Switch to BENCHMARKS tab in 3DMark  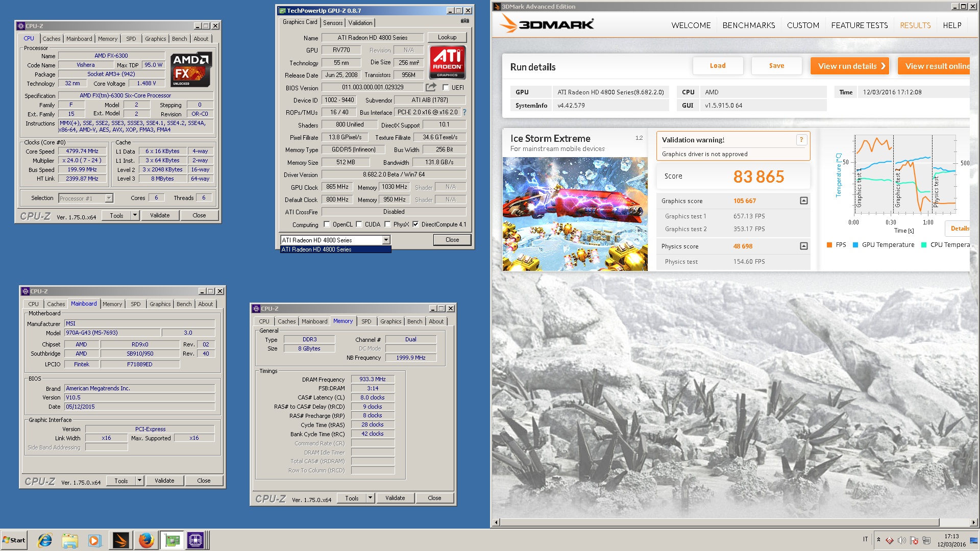click(x=748, y=25)
